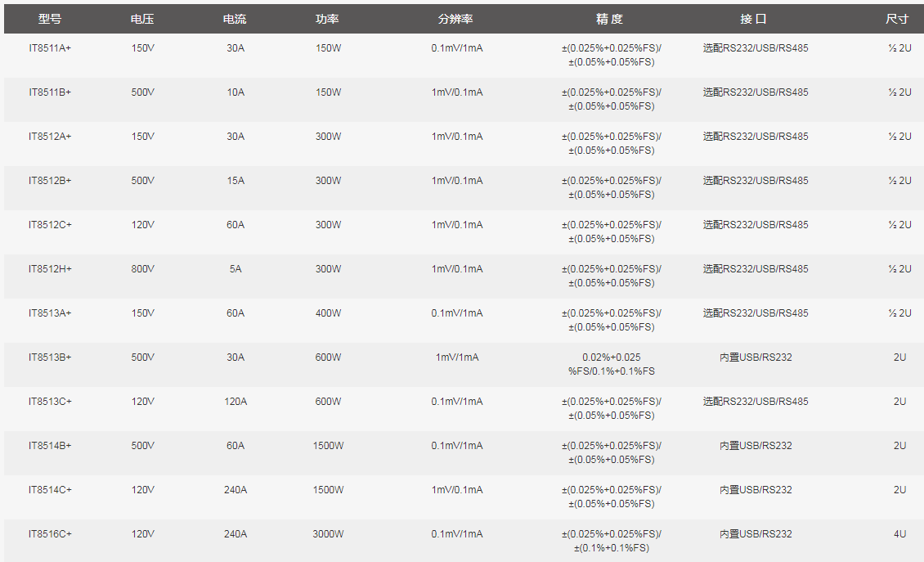Select the IT8512H+ model link
Screen dimensions: 924x562
coord(50,269)
